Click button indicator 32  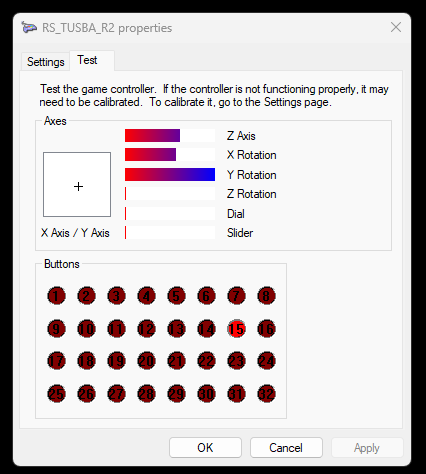click(266, 394)
